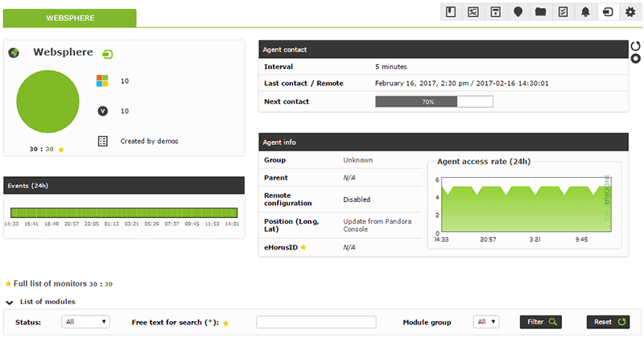Click the green module status pie chart

click(x=47, y=101)
